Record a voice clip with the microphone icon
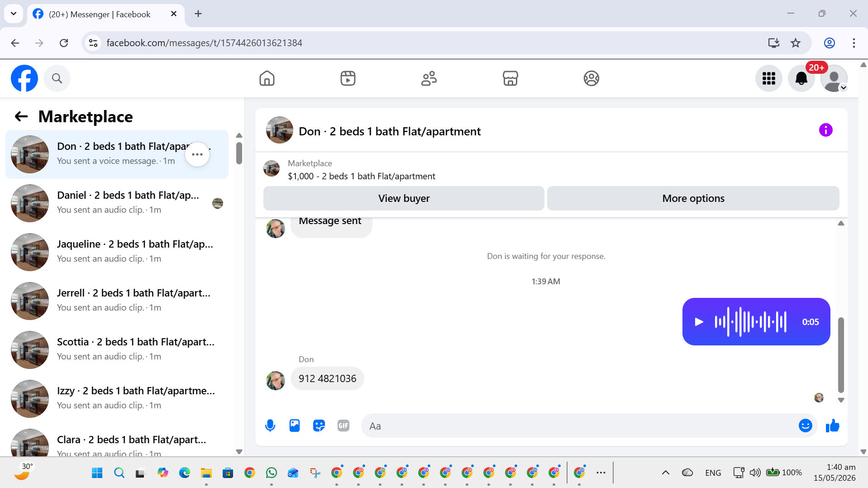This screenshot has height=488, width=868. (x=270, y=426)
